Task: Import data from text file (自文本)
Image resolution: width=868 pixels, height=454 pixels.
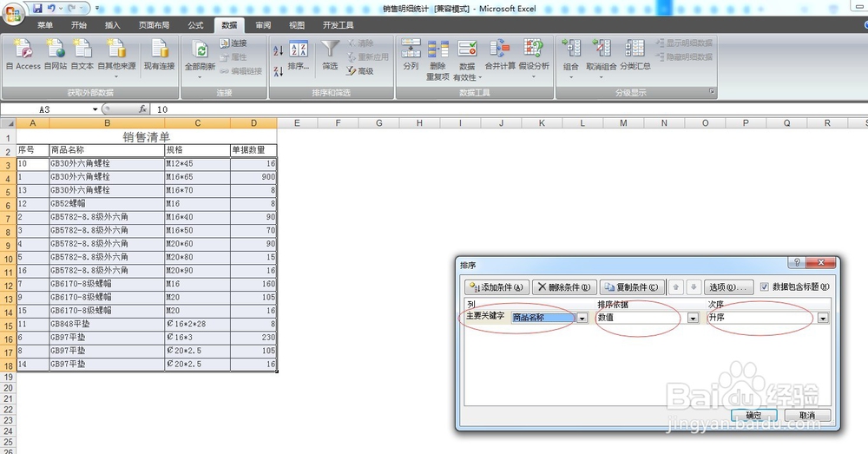Action: (82, 55)
